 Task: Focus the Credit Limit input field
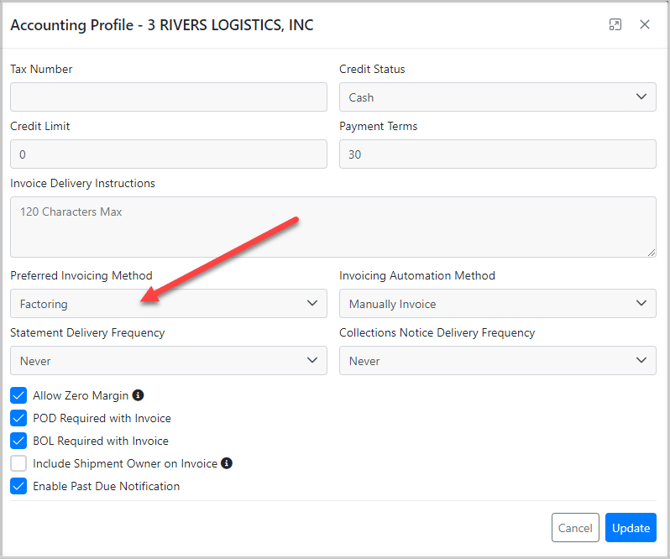[x=168, y=154]
